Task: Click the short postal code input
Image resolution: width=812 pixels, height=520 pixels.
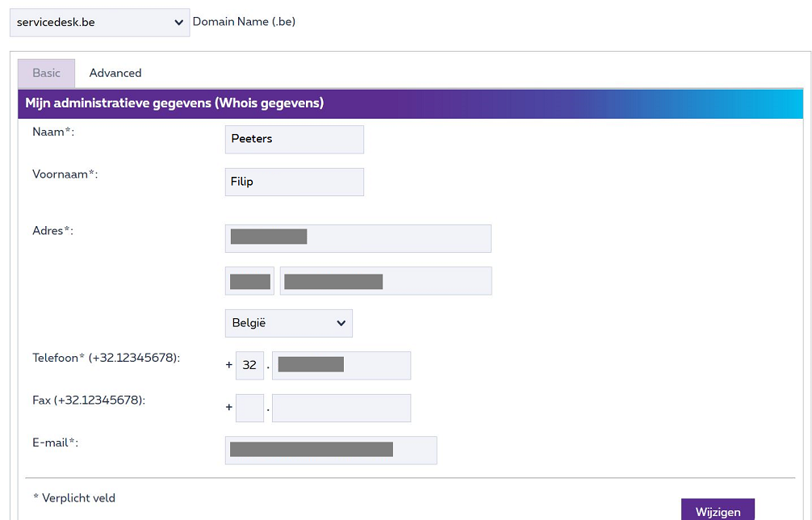Action: tap(249, 281)
